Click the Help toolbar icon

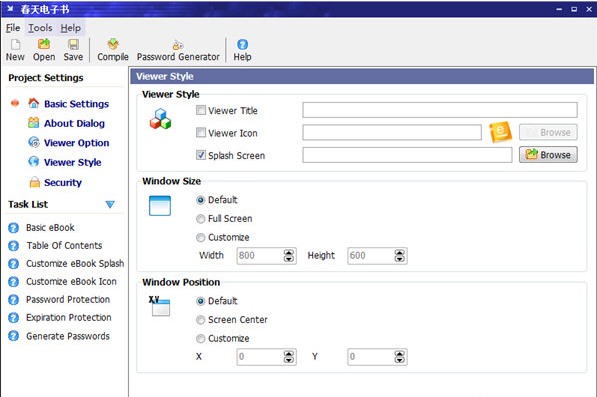242,45
